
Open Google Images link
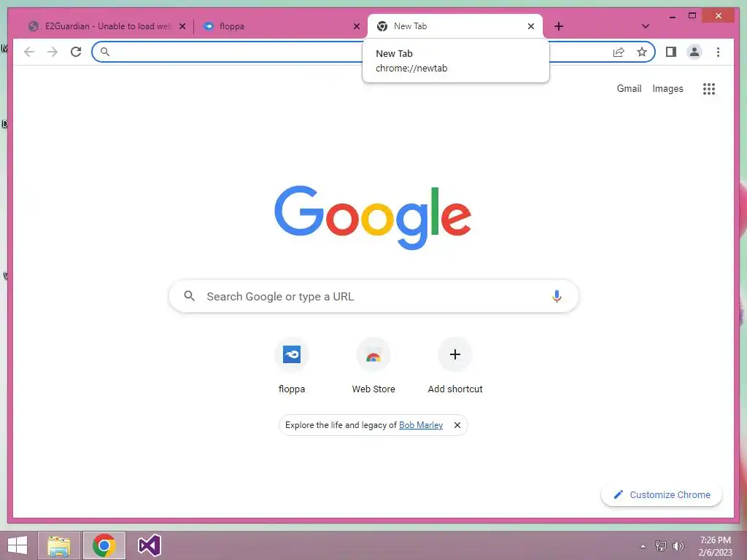tap(667, 88)
